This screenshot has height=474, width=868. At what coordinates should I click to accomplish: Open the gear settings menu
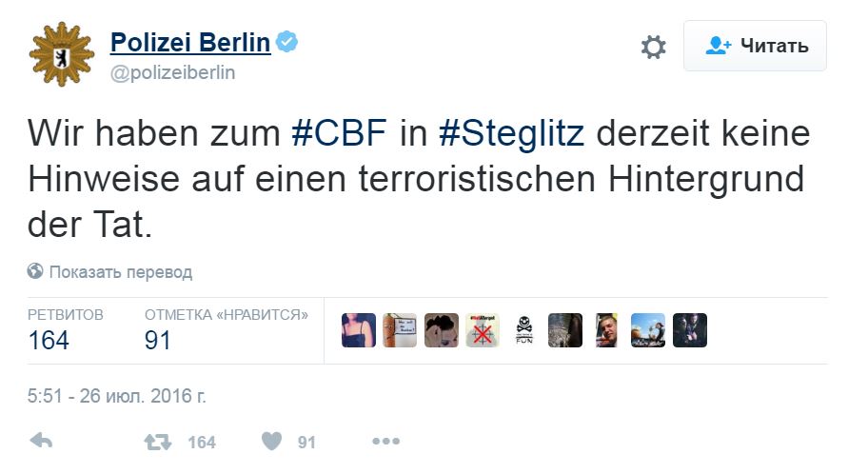click(x=653, y=47)
